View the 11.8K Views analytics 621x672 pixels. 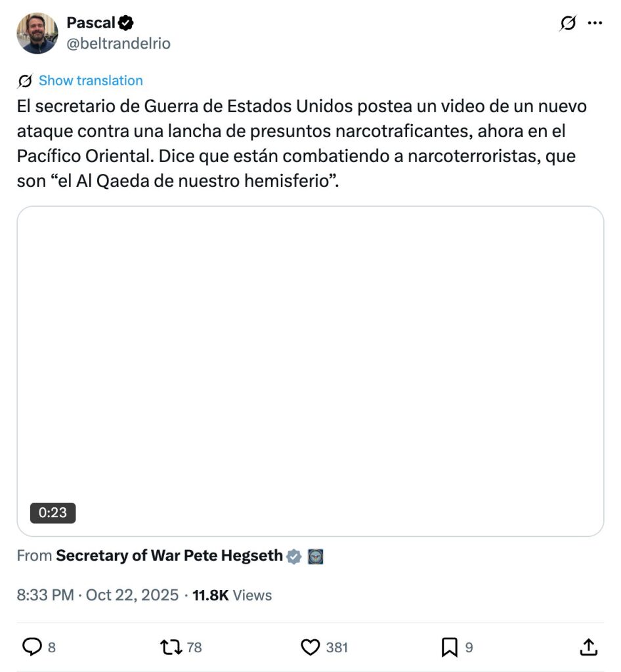[x=232, y=595]
